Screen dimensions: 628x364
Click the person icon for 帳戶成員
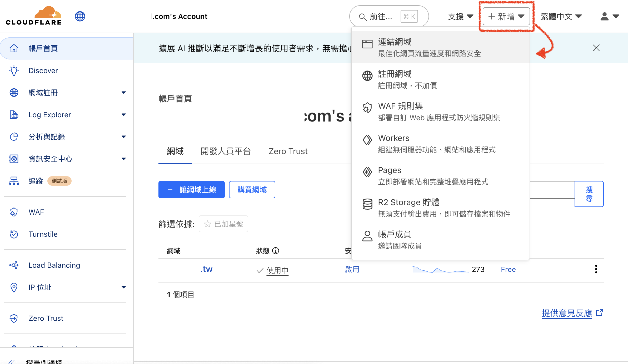367,236
